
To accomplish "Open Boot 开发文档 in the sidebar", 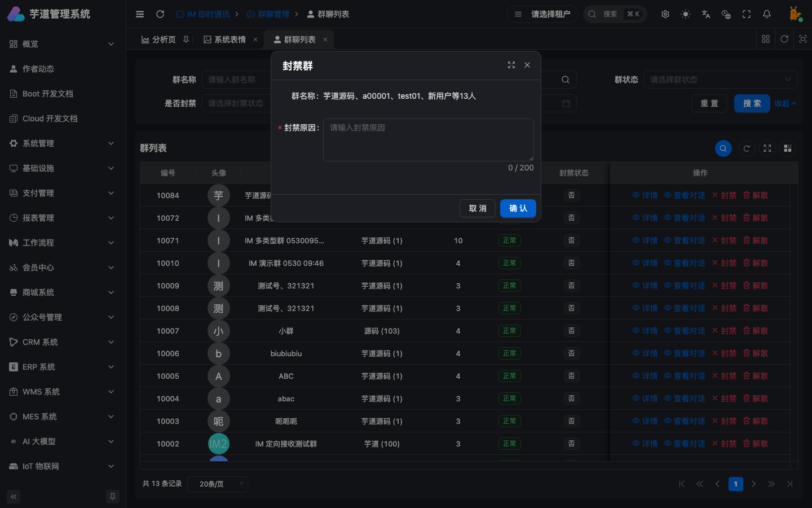I will click(x=63, y=94).
